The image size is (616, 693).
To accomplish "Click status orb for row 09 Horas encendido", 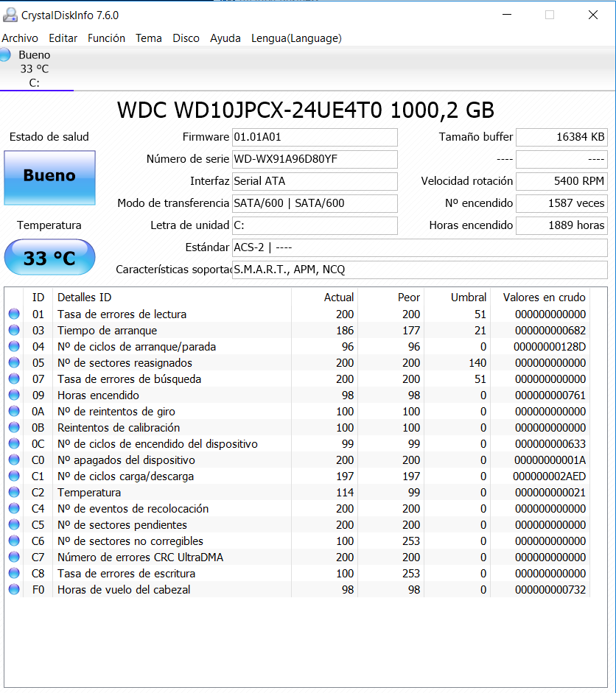I will (x=14, y=395).
